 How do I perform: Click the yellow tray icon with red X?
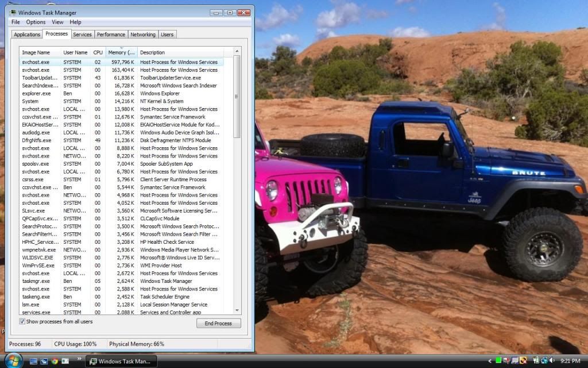coord(523,361)
